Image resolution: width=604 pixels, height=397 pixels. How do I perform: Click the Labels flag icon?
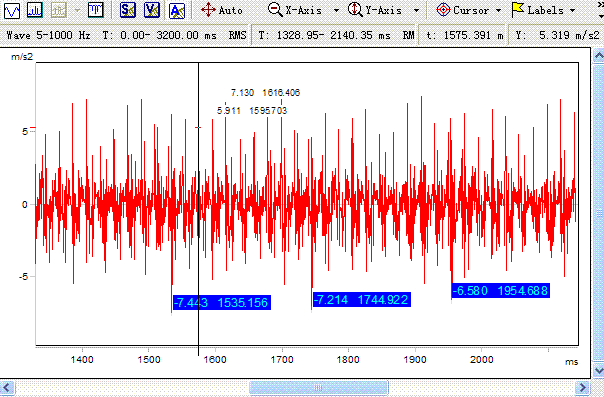[518, 10]
